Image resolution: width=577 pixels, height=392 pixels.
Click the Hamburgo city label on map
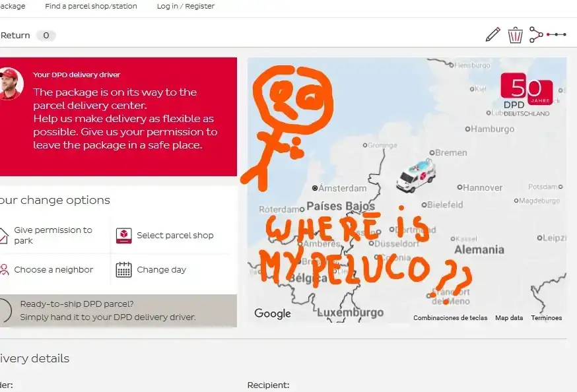[x=492, y=129]
